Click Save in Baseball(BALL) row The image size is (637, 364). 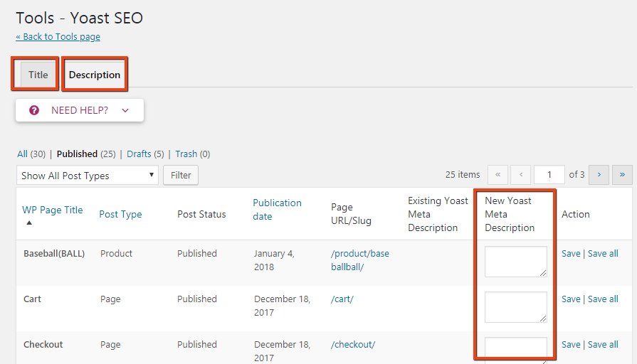(x=571, y=254)
